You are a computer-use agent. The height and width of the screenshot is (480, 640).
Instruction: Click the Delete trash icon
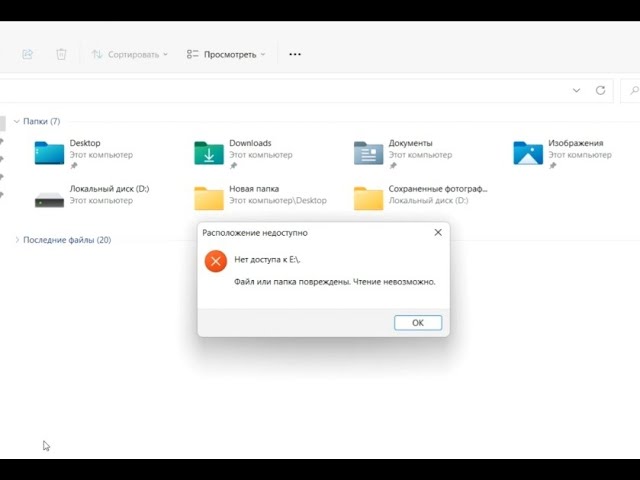(x=61, y=54)
